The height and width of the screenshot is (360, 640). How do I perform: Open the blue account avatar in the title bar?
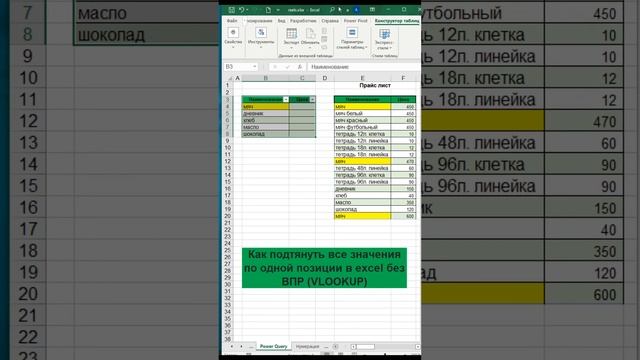pos(356,10)
